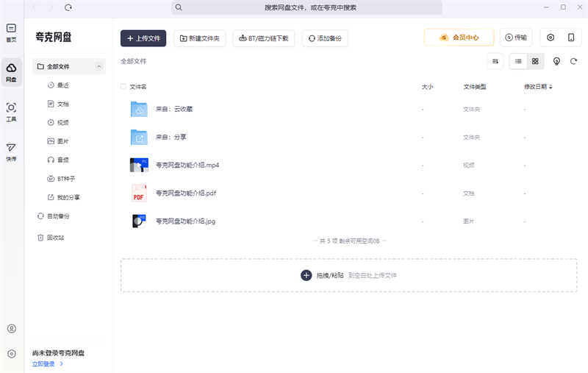Tick the select-all checkbox beside 文件名
The width and height of the screenshot is (588, 373).
(x=123, y=87)
